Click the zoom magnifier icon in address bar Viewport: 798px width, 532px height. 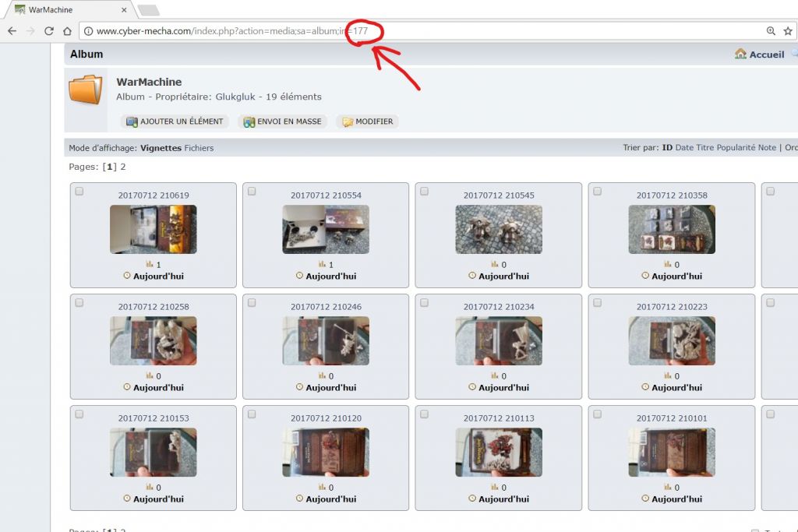pyautogui.click(x=771, y=31)
